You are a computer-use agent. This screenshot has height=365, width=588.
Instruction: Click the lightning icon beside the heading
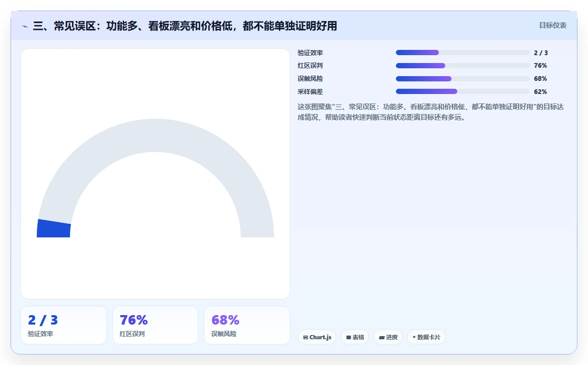click(25, 26)
